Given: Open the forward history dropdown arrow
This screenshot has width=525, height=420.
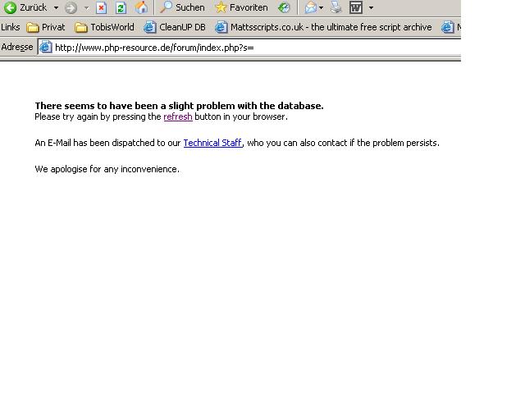Looking at the screenshot, I should [x=86, y=8].
